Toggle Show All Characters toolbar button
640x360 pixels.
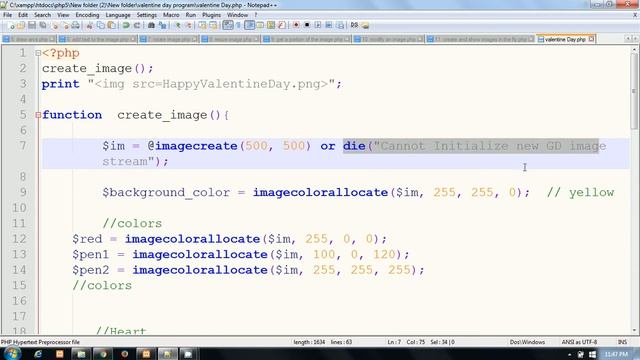[x=239, y=25]
